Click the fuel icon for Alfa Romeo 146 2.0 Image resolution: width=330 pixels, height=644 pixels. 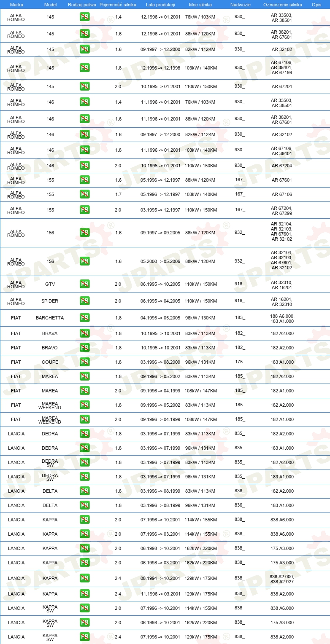point(84,165)
